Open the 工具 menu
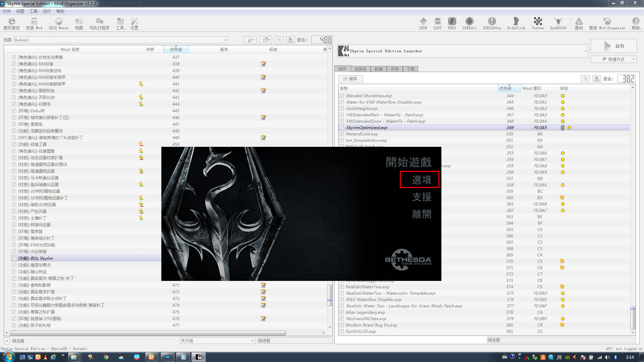644x362 pixels. tap(33, 11)
